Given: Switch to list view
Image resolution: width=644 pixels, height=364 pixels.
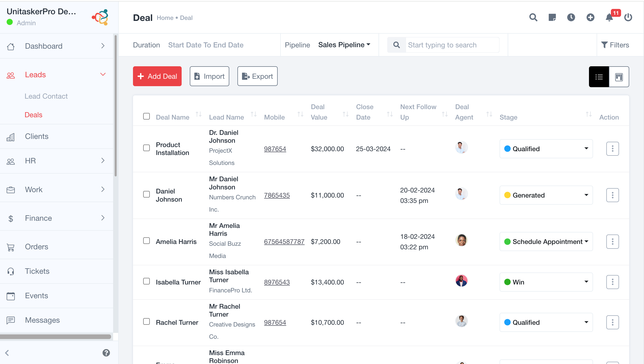Looking at the screenshot, I should coord(599,77).
